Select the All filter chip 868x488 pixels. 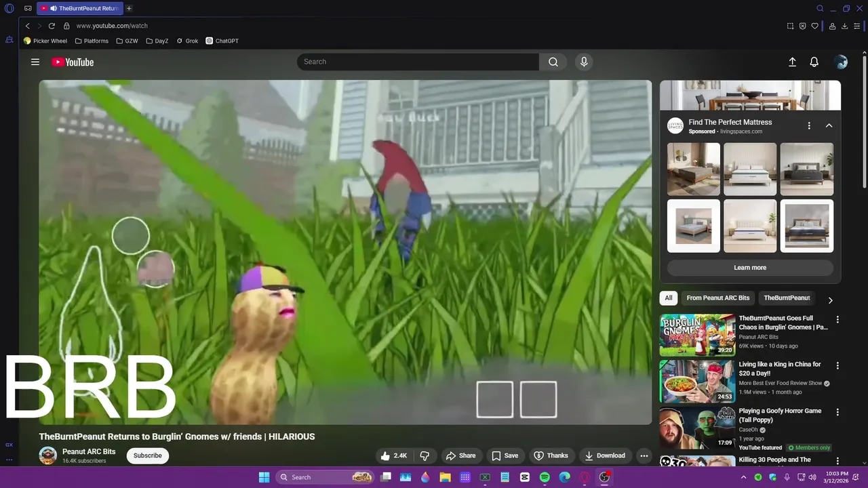(669, 298)
